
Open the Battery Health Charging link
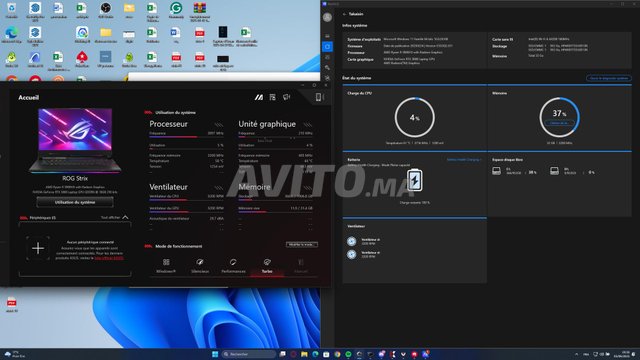(464, 160)
